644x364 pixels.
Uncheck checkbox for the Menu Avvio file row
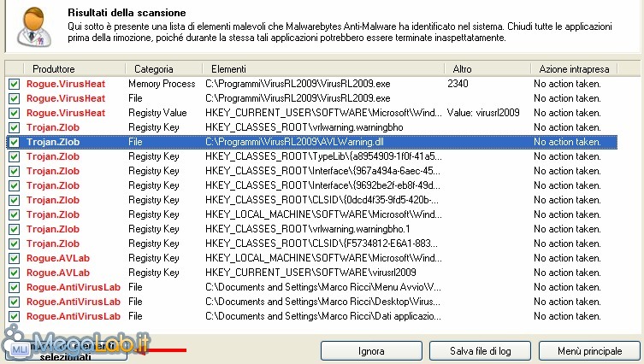[14, 287]
